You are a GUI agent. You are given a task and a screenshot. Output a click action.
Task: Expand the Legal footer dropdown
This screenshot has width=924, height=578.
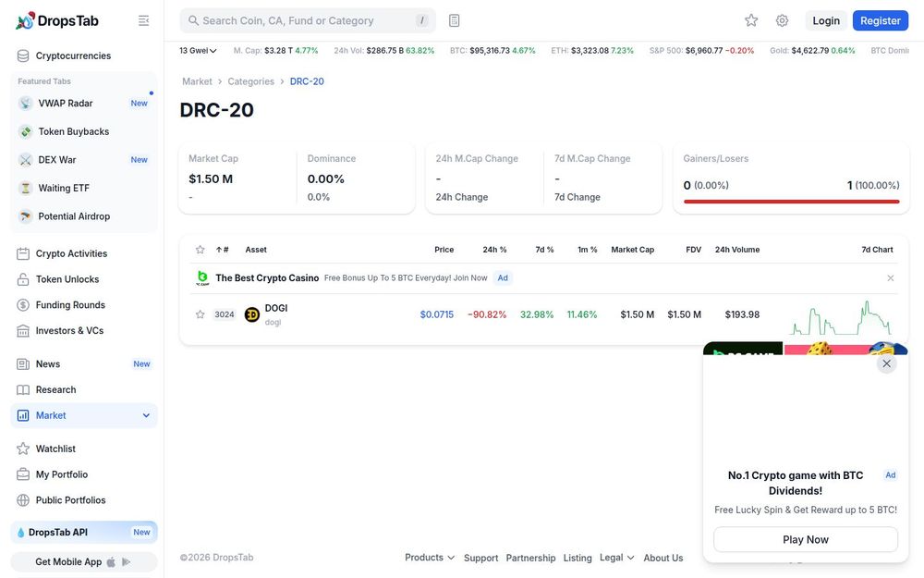click(617, 558)
